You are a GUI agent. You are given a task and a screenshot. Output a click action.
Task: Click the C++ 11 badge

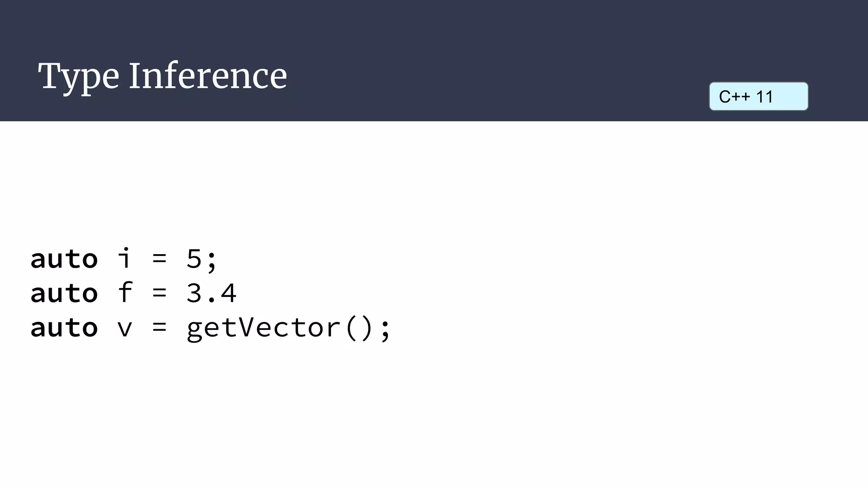pyautogui.click(x=759, y=97)
